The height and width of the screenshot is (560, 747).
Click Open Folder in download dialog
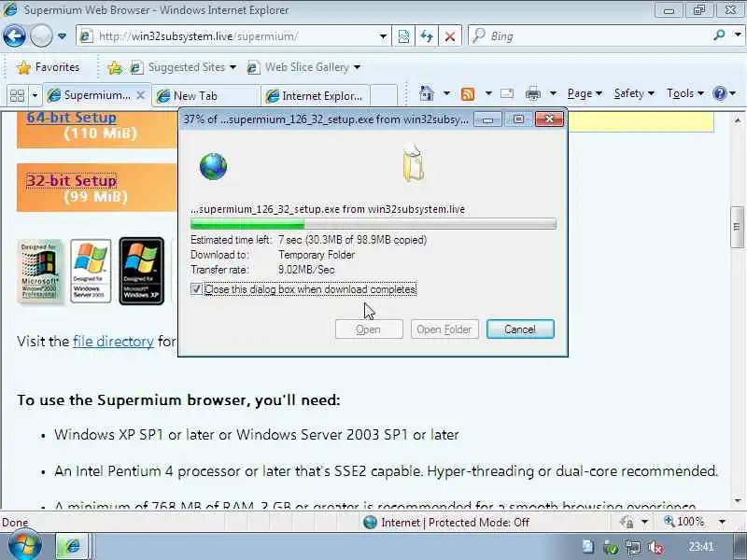tap(444, 329)
